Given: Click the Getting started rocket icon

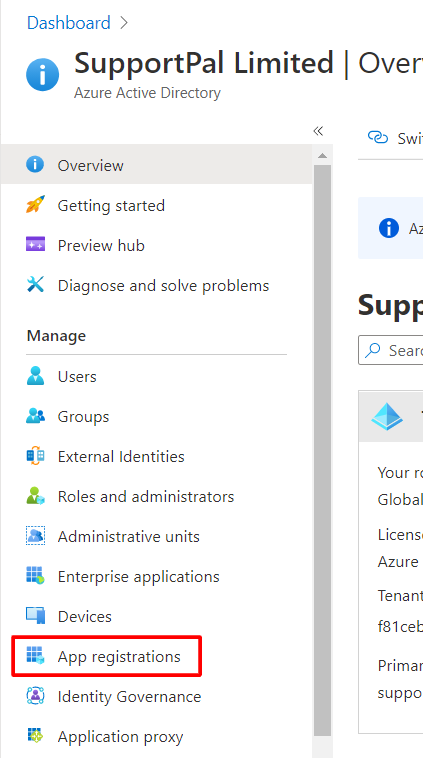Looking at the screenshot, I should click(x=35, y=205).
